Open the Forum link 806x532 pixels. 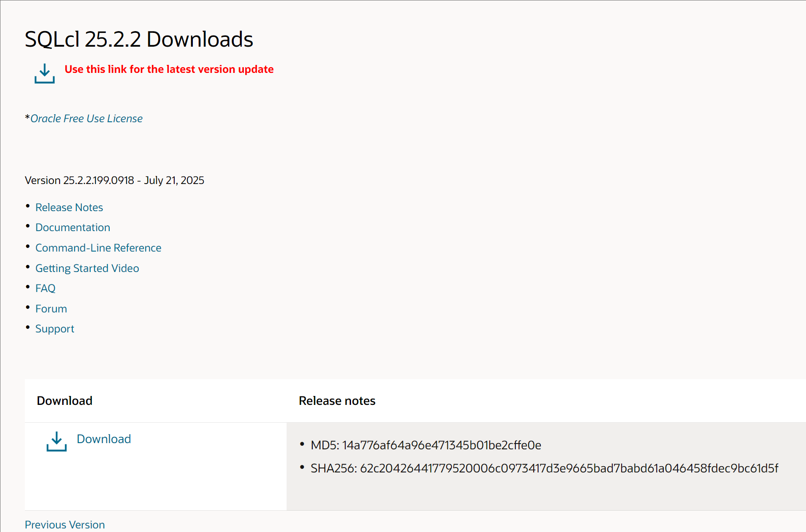pos(51,309)
